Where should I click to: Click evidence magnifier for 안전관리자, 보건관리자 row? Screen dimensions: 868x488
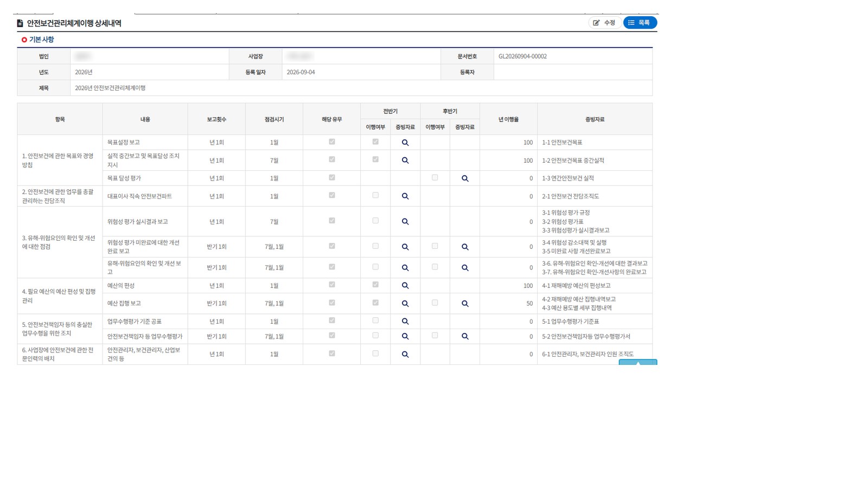(405, 354)
